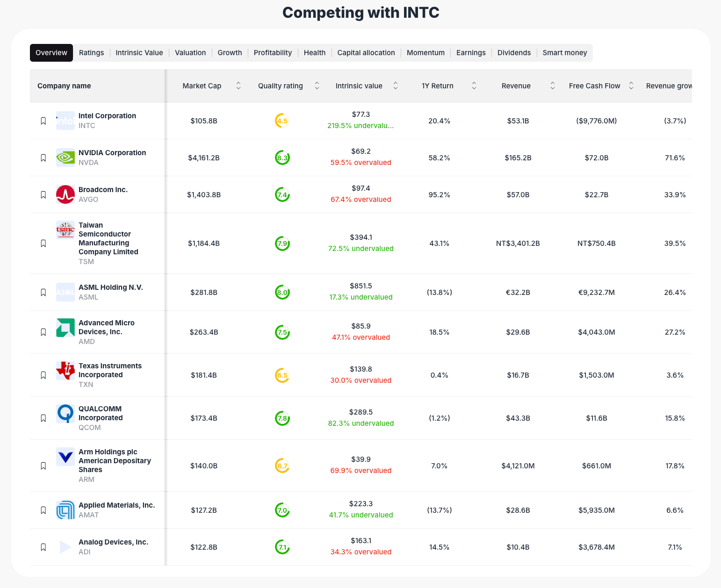Viewport: 721px width, 588px height.
Task: Bookmark NVIDIA Corporation row
Action: [x=43, y=158]
